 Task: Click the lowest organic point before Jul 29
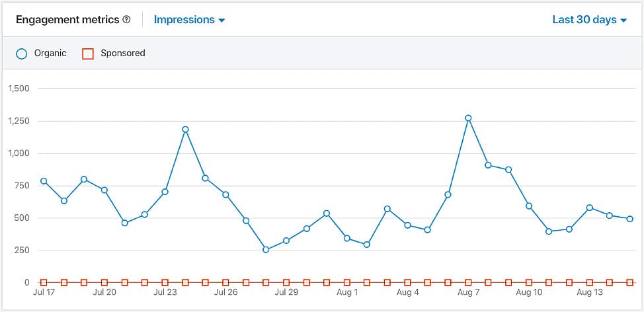(x=266, y=250)
